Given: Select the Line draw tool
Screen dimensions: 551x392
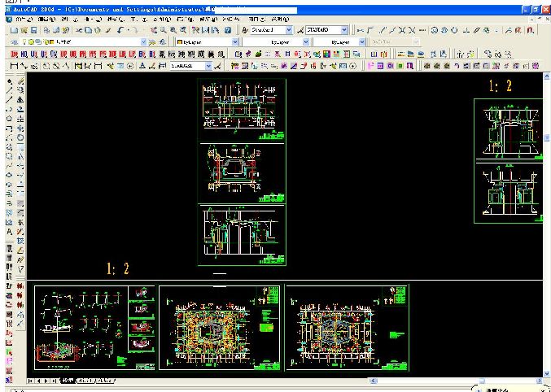Looking at the screenshot, I should point(10,91).
